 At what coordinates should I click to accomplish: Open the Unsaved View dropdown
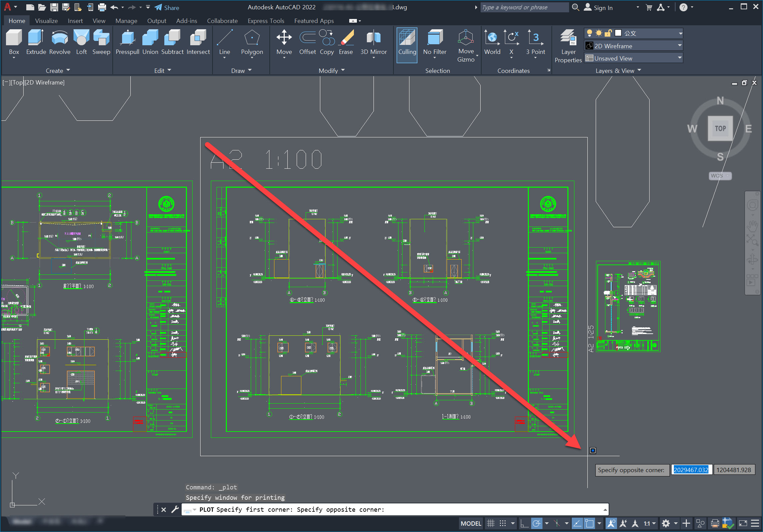pos(680,58)
